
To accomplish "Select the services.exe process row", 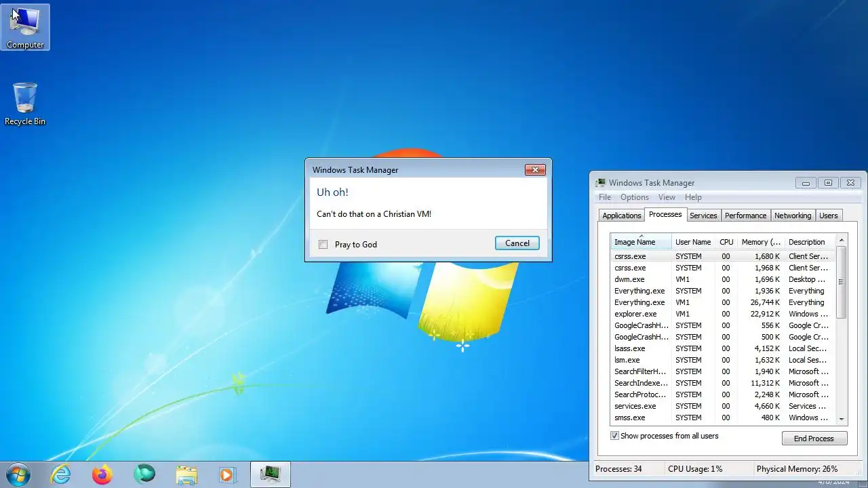I will (723, 406).
